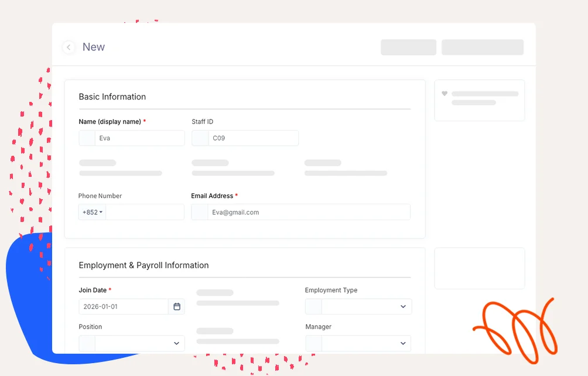Go back using the left arrow icon
Viewport: 588px width, 376px height.
point(69,47)
